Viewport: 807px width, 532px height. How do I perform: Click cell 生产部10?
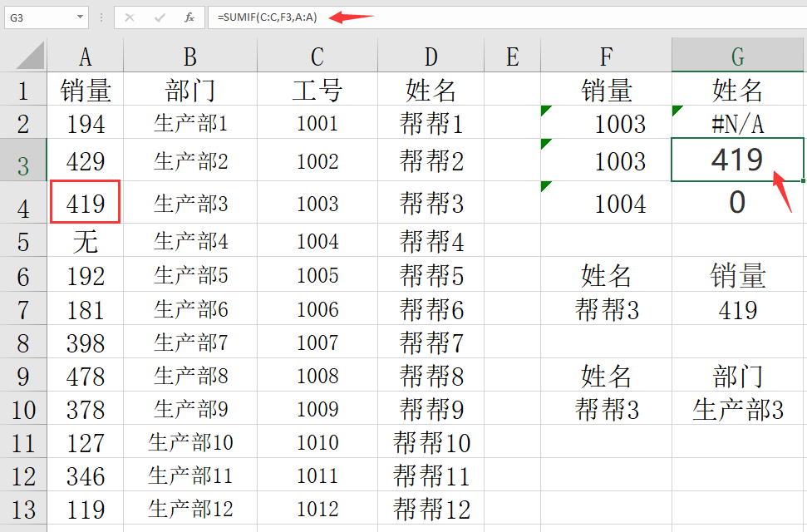tap(190, 441)
